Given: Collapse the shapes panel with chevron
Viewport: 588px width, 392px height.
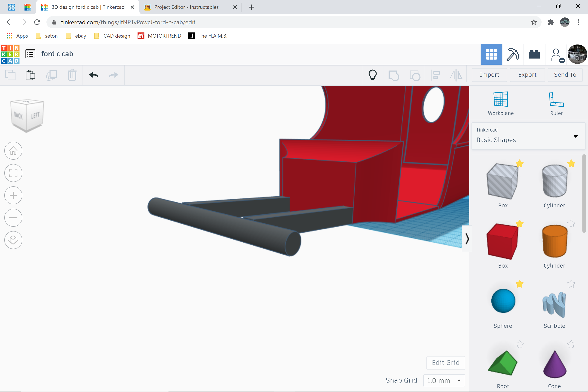Looking at the screenshot, I should (x=467, y=239).
